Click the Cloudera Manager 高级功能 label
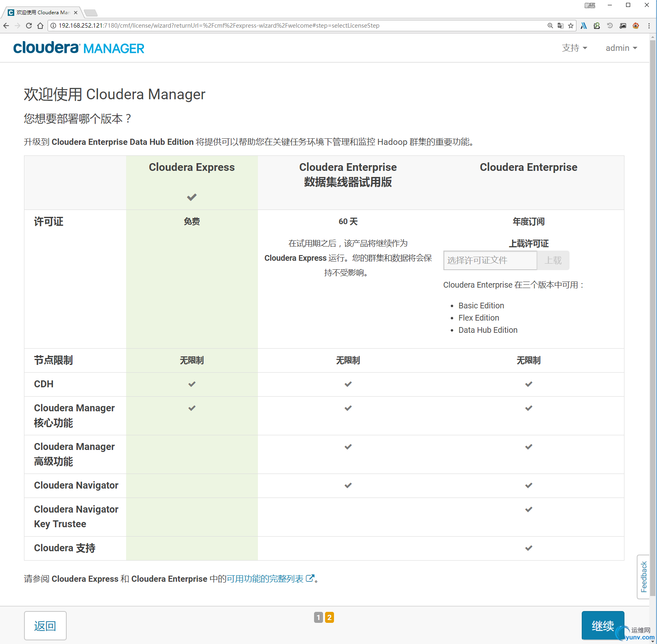The width and height of the screenshot is (657, 644). pyautogui.click(x=74, y=454)
